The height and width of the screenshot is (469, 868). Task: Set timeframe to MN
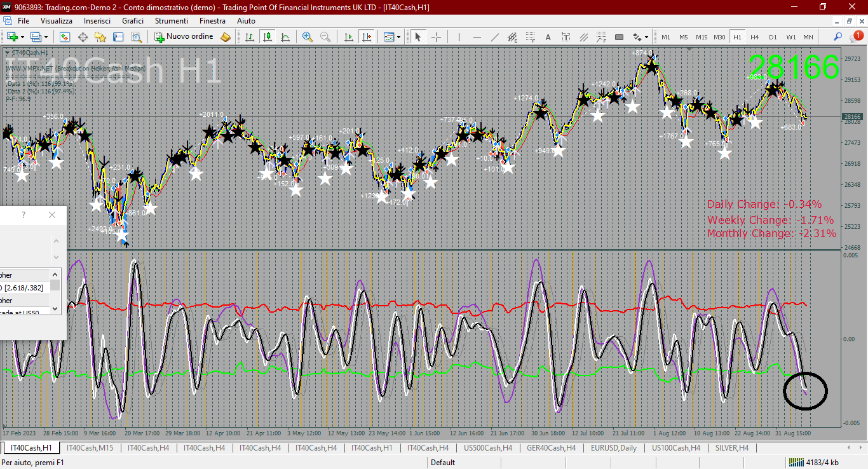coord(808,37)
